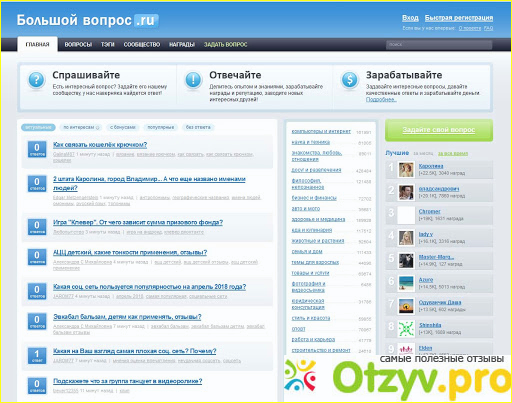Select the актуальные filter pill

pos(38,127)
